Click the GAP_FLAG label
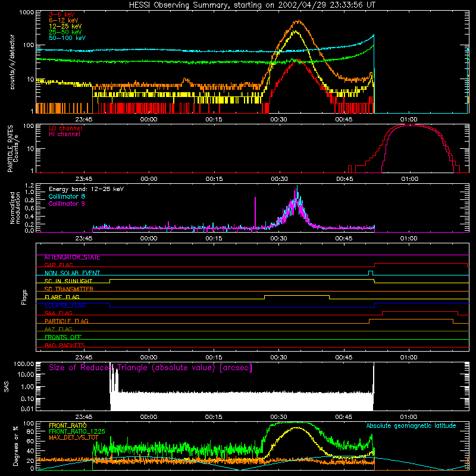476x476 pixels. (58, 265)
